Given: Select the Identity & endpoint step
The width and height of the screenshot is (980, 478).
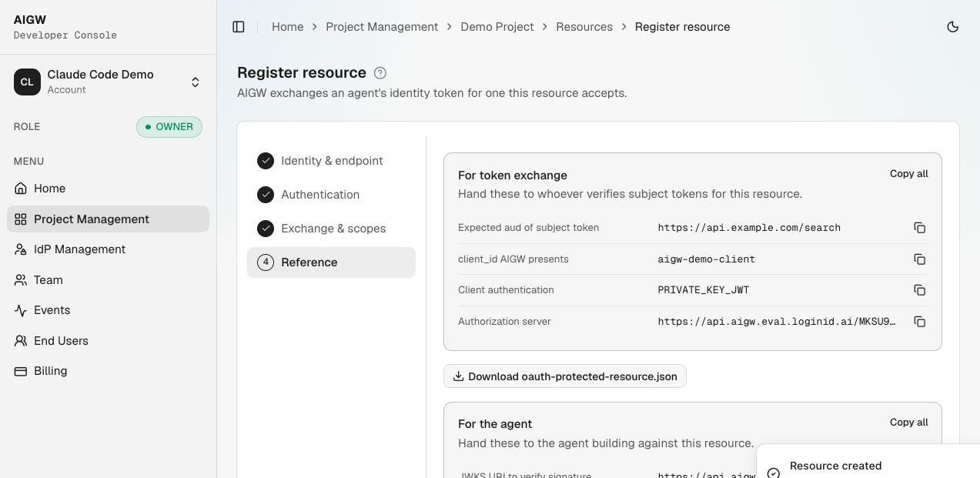Looking at the screenshot, I should (331, 161).
